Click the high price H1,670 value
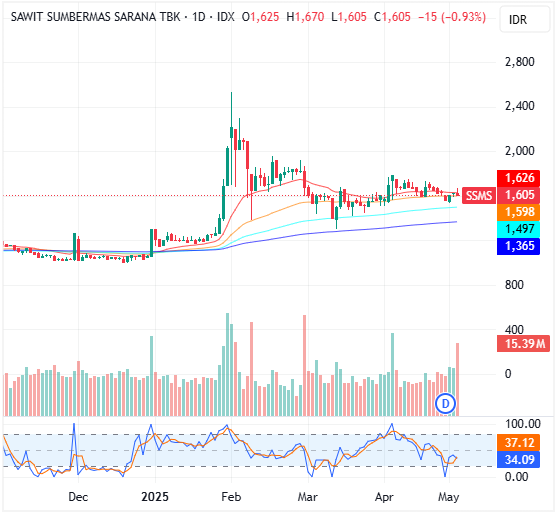The image size is (556, 513). [305, 17]
